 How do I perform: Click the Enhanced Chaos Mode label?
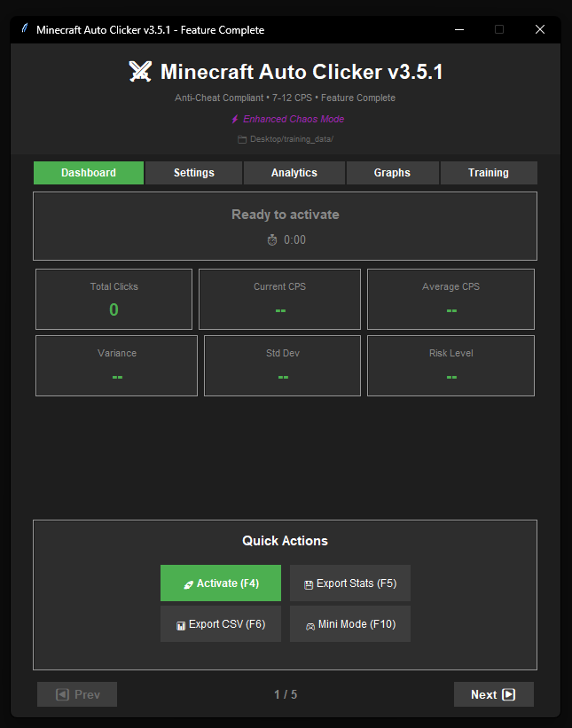click(x=294, y=120)
